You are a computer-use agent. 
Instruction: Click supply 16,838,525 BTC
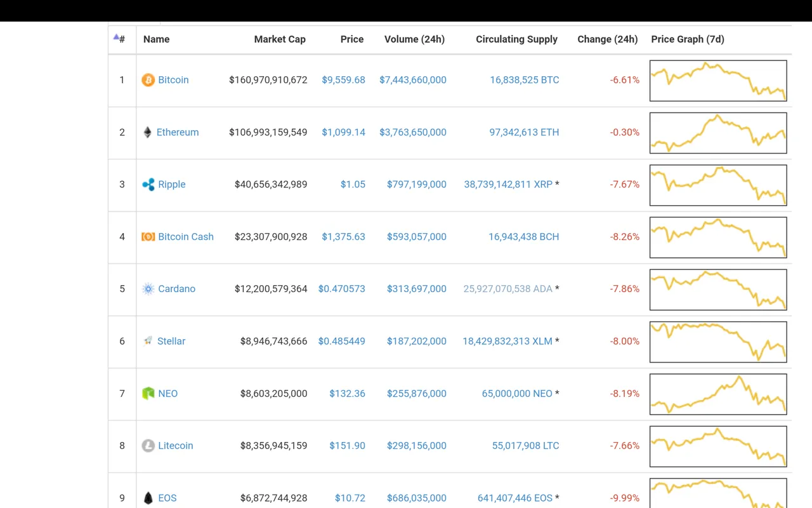[x=525, y=80]
